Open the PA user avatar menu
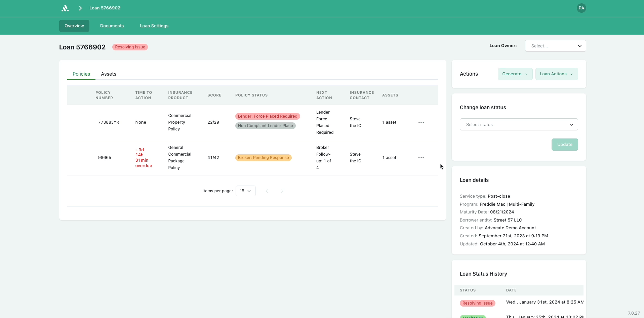This screenshot has height=318, width=644. 581,8
